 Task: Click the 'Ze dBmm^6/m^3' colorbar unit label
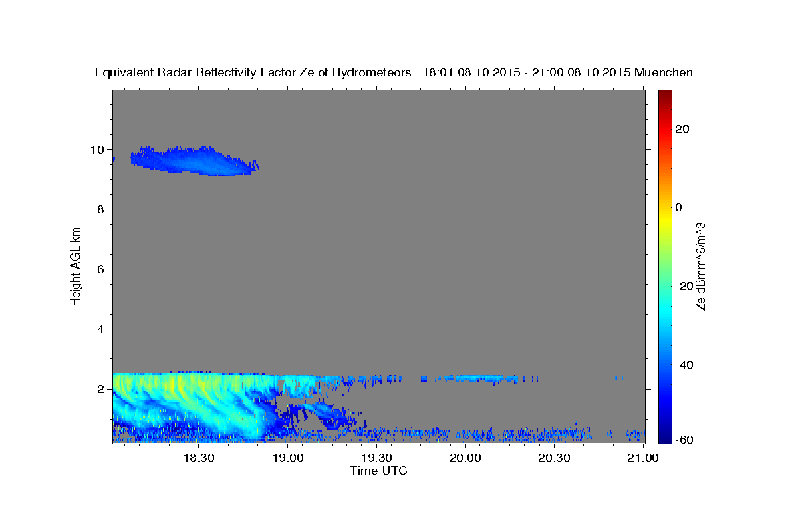700,266
